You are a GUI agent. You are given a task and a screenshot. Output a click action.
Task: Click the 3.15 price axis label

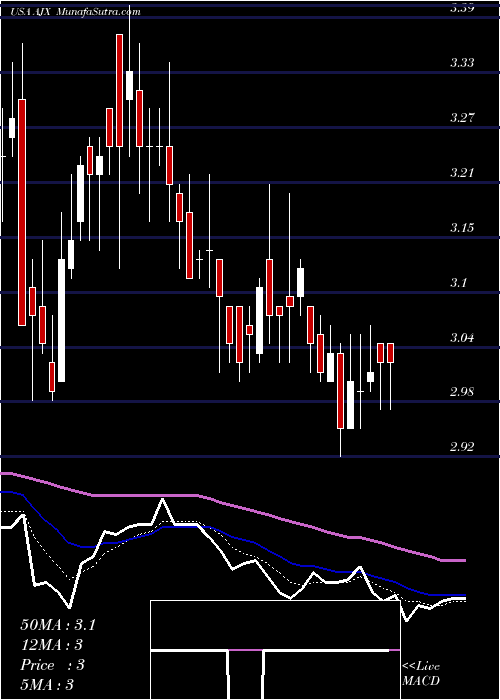tap(462, 228)
